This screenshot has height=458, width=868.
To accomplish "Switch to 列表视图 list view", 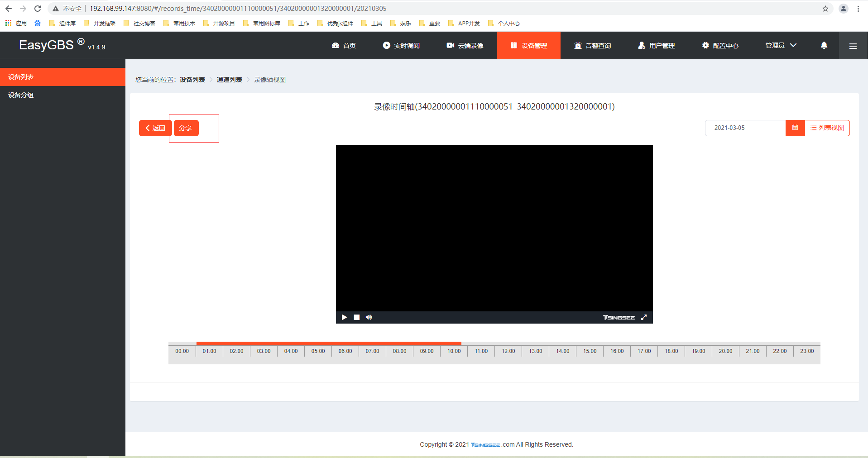I will pyautogui.click(x=827, y=128).
